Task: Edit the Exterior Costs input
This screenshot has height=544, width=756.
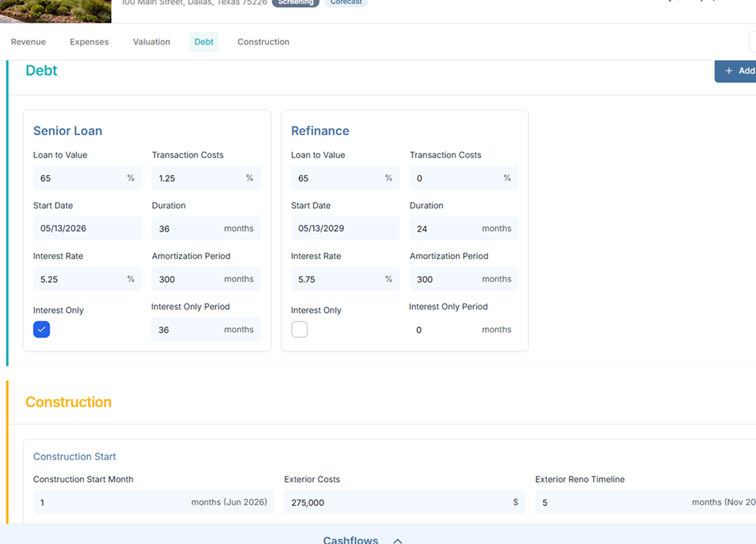Action: pyautogui.click(x=397, y=502)
